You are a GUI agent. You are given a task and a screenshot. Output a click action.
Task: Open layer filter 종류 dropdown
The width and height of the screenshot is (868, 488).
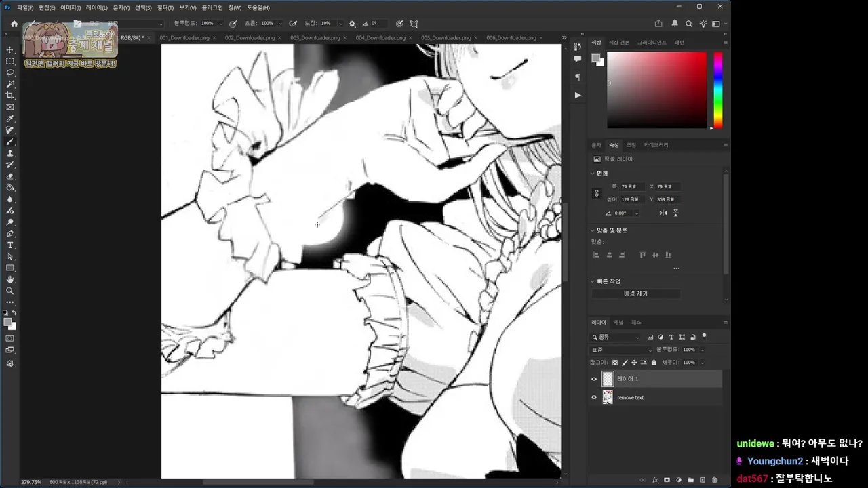click(616, 337)
